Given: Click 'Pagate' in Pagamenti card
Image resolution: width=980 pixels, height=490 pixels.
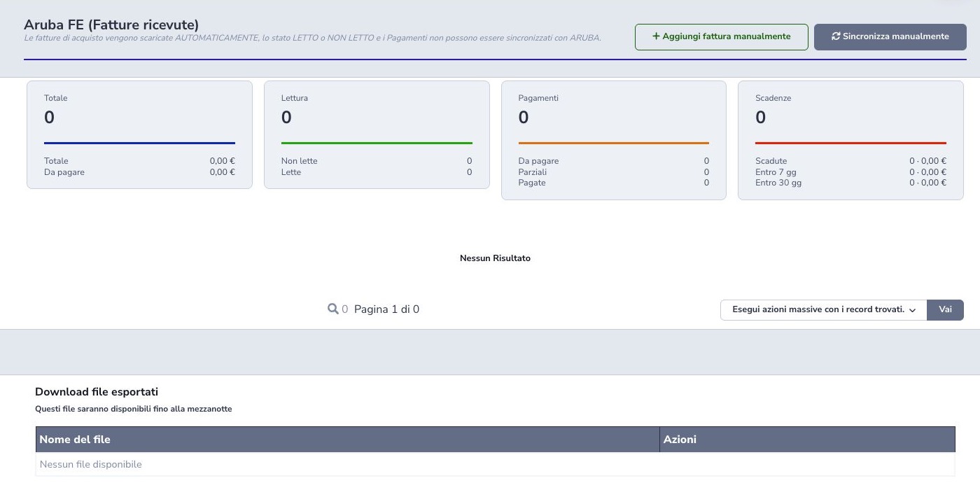Looking at the screenshot, I should [613, 183].
